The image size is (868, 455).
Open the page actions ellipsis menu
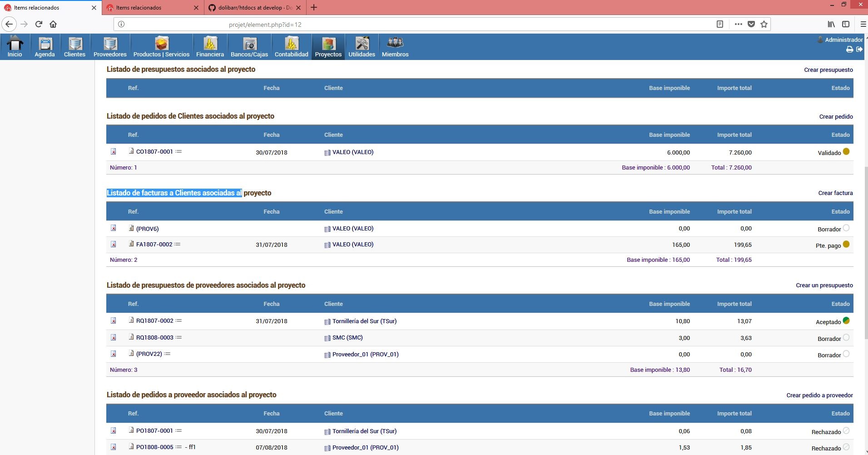click(738, 24)
